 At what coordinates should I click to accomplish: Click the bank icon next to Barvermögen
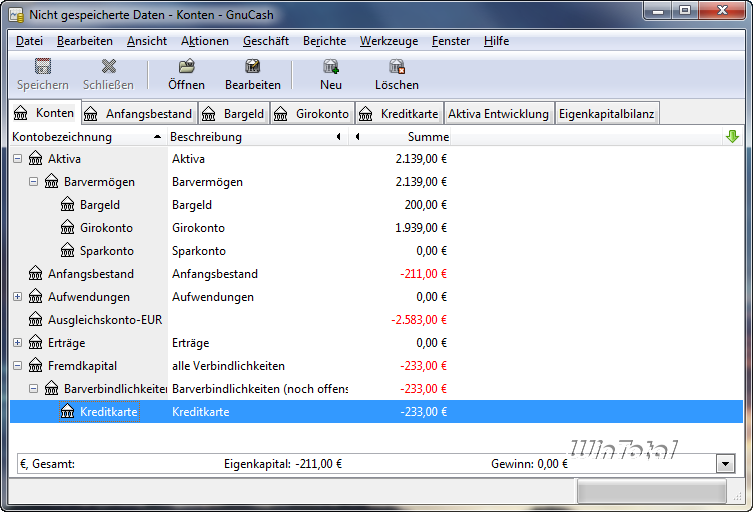coord(51,181)
